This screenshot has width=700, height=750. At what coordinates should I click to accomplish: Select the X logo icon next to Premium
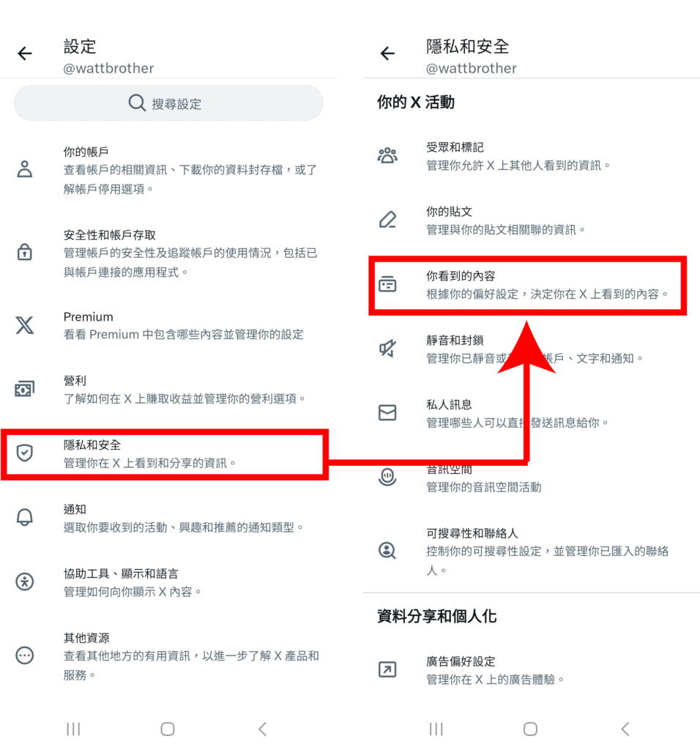point(25,325)
